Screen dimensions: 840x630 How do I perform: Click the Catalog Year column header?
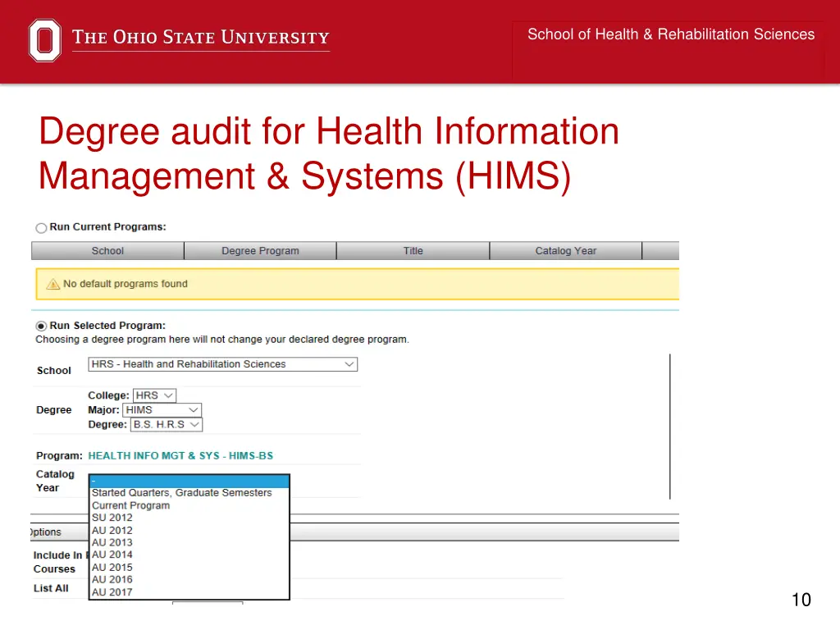(566, 251)
